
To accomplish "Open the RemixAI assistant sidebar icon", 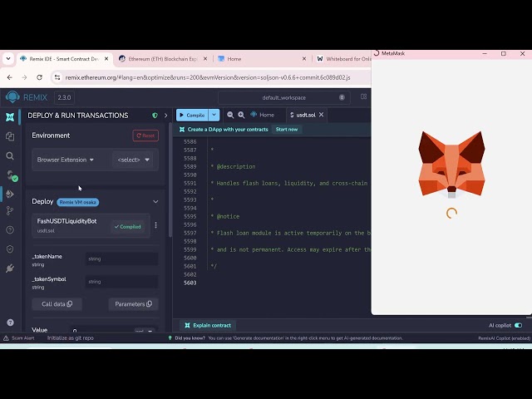I will click(10, 117).
